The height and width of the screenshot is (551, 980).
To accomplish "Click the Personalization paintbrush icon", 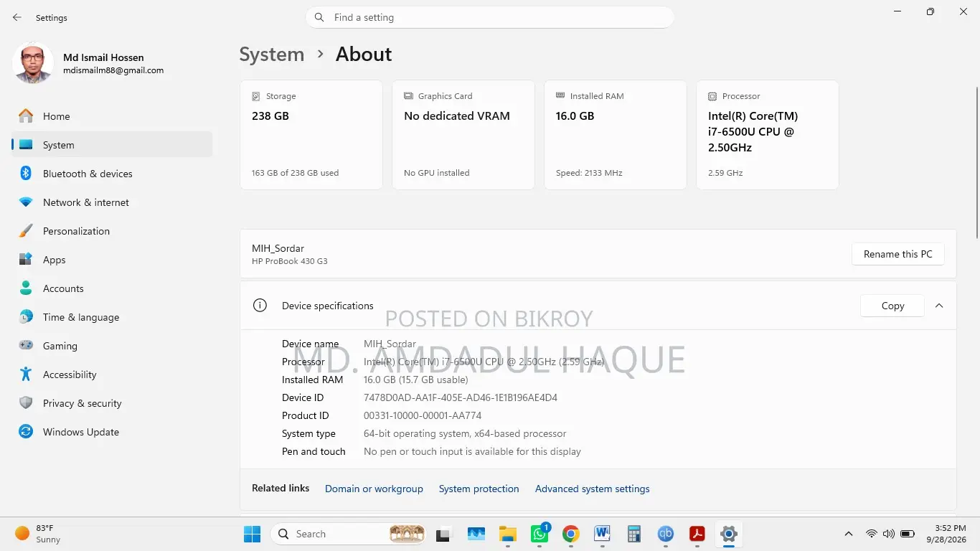I will click(26, 231).
